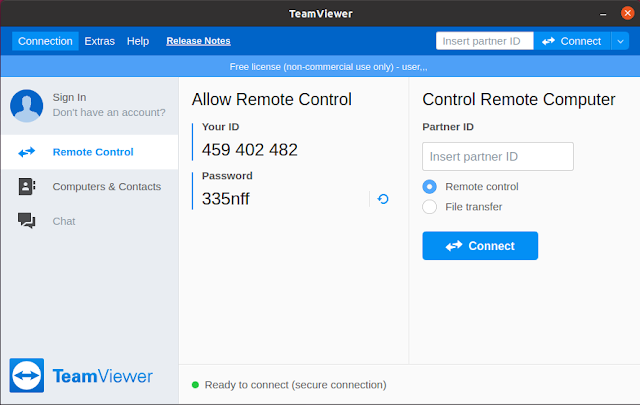Select the File transfer radio option
Screen dimensions: 640x405
click(429, 207)
